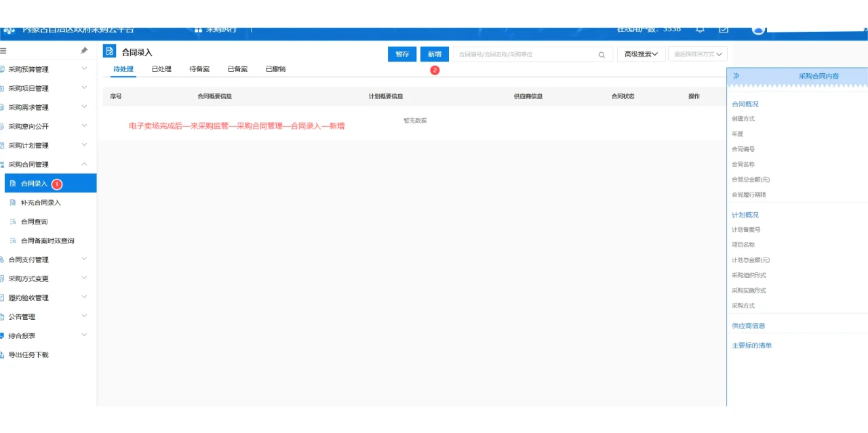Click 项目名称 label in right panel
This screenshot has width=868, height=433.
click(743, 245)
